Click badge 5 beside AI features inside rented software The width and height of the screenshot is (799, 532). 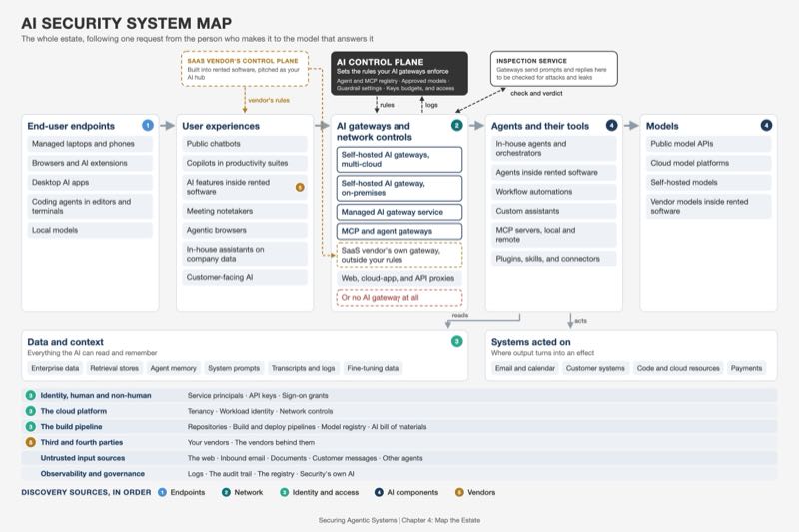tap(301, 187)
